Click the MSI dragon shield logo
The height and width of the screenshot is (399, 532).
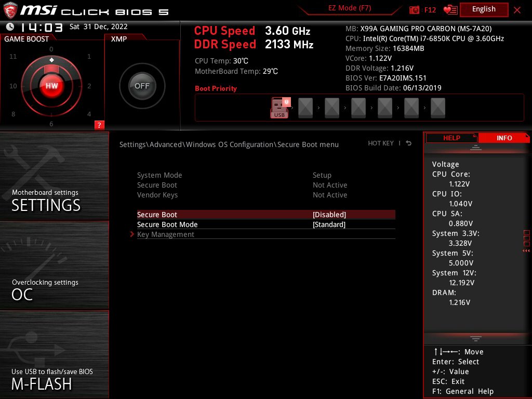click(x=10, y=10)
